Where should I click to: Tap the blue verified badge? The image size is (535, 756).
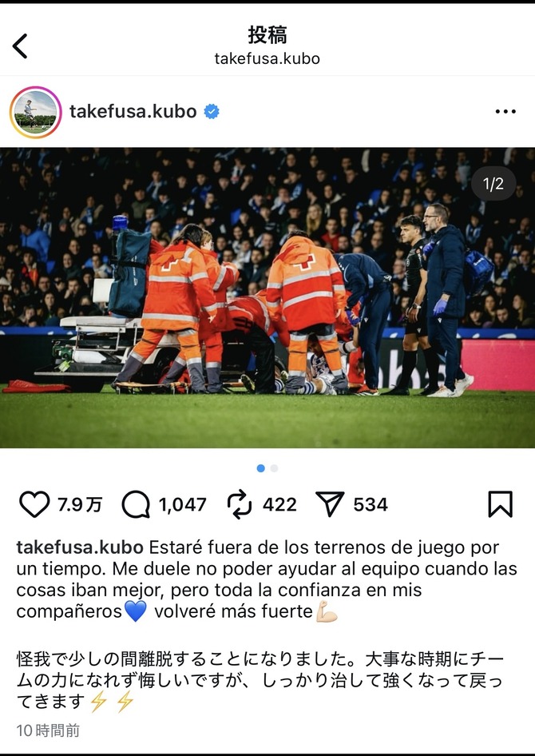coord(212,111)
